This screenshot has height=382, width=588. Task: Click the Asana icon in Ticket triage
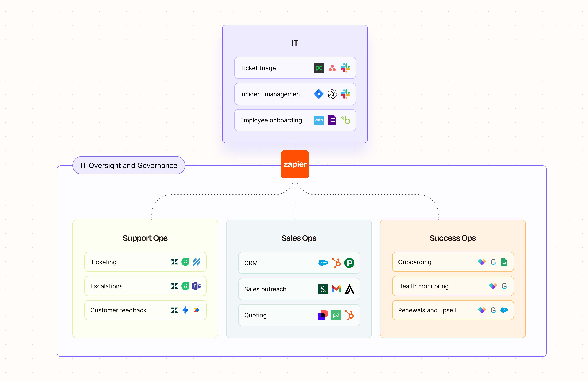[333, 68]
